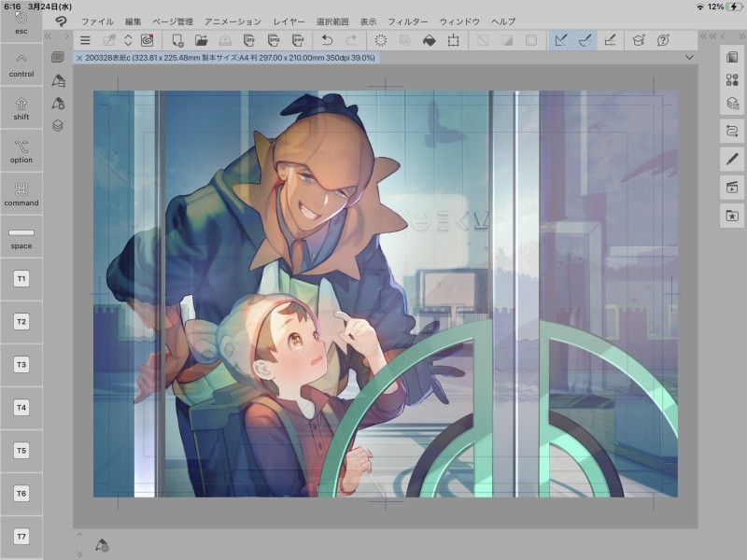Viewport: 747px width, 560px height.
Task: Click the small up chevron at bottom left
Action: pos(80,535)
